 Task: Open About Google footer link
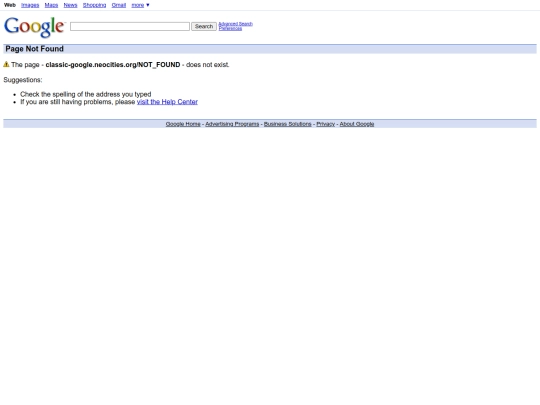coord(357,124)
